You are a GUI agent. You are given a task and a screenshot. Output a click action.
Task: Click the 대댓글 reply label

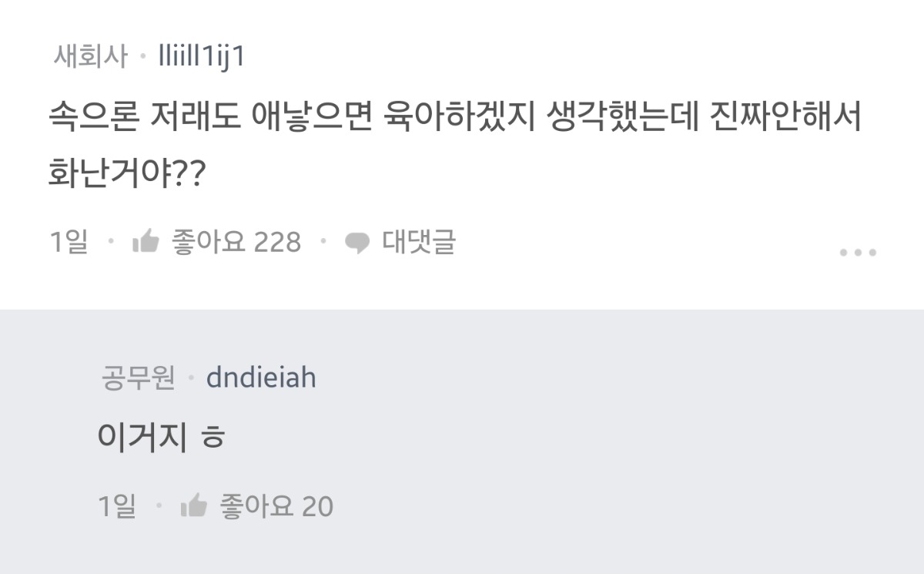point(419,242)
